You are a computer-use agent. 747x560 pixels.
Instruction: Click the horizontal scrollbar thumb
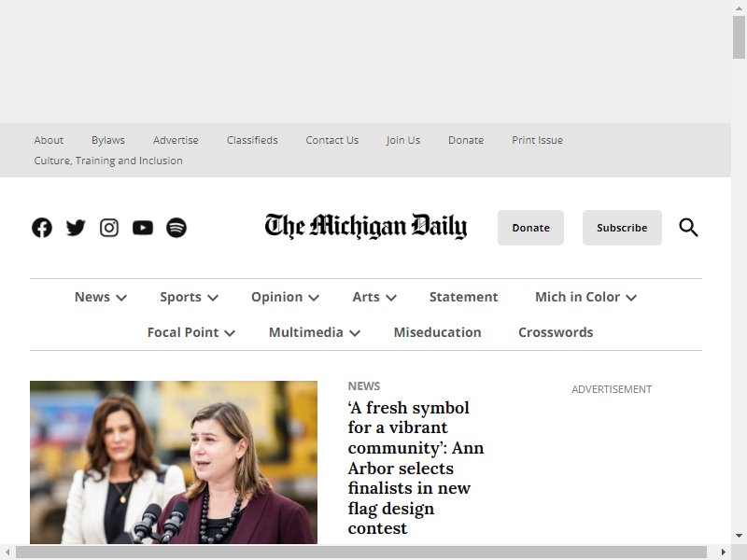click(x=361, y=552)
